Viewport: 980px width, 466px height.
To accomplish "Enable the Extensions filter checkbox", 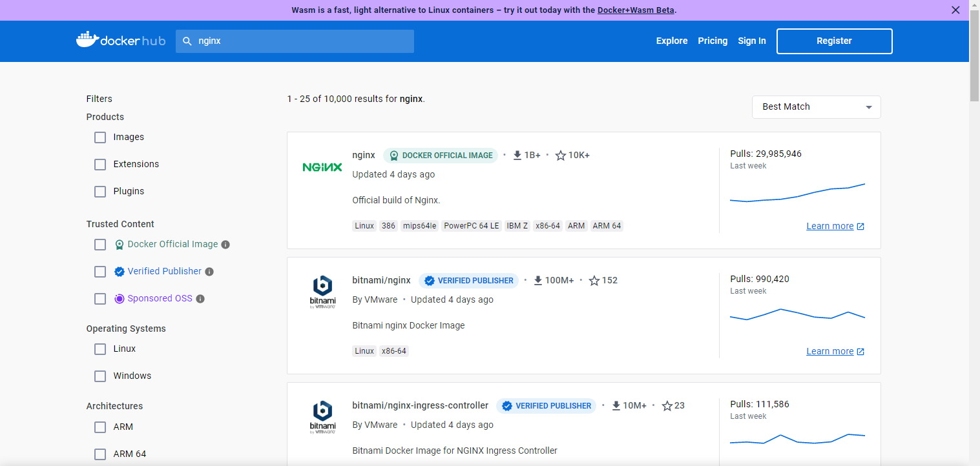I will pos(100,165).
